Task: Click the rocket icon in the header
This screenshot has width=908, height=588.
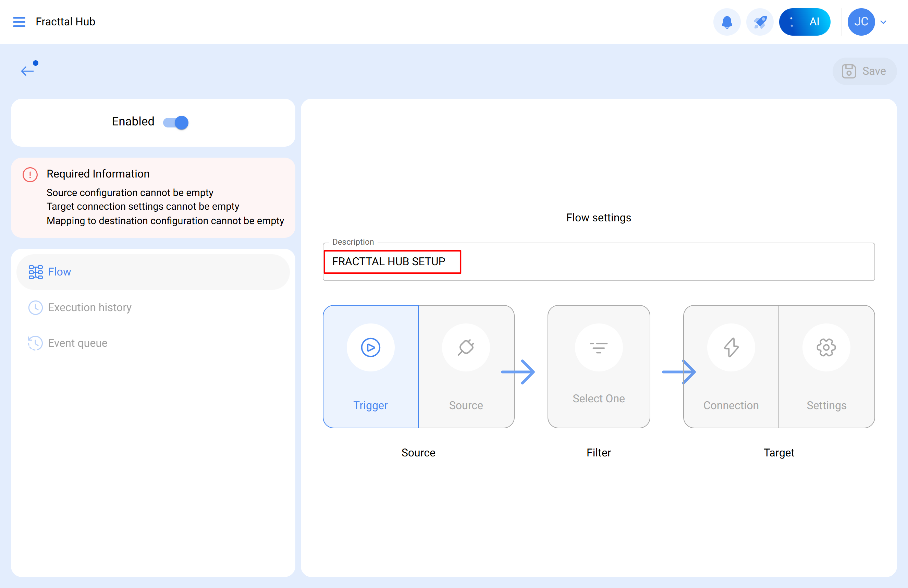Action: [760, 22]
